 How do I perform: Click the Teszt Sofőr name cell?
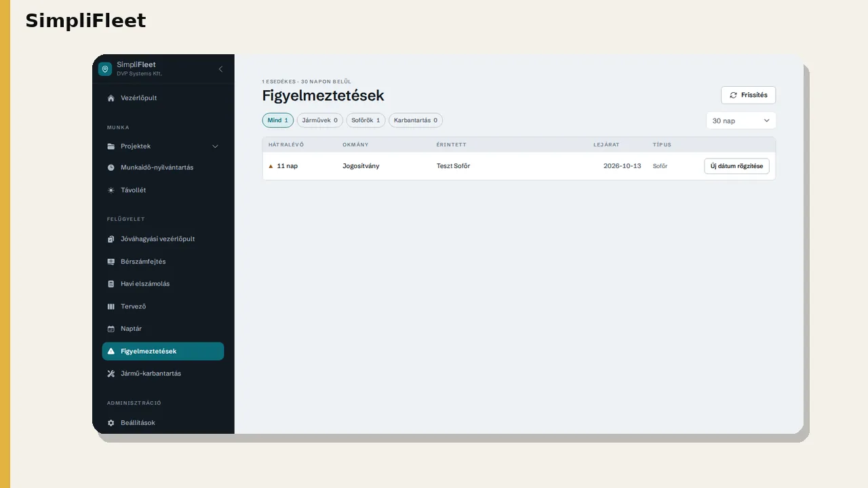pos(453,166)
